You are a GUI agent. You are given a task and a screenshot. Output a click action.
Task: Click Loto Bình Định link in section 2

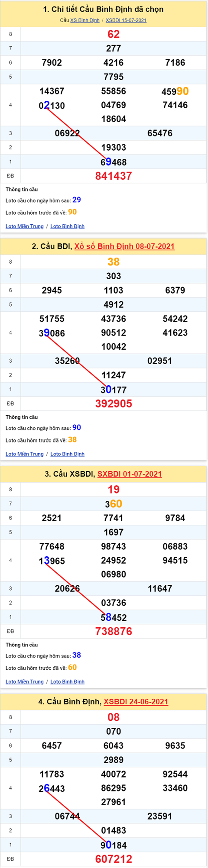coord(68,454)
